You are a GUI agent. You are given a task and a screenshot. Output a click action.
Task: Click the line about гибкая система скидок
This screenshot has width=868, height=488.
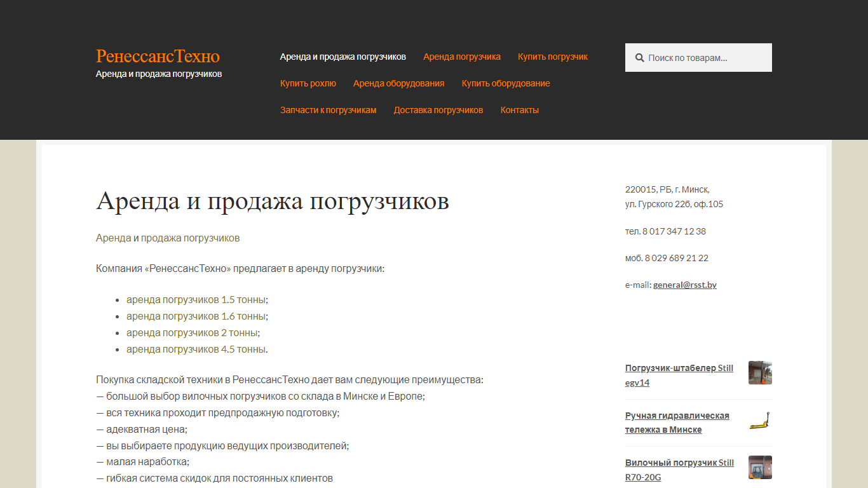(x=214, y=478)
